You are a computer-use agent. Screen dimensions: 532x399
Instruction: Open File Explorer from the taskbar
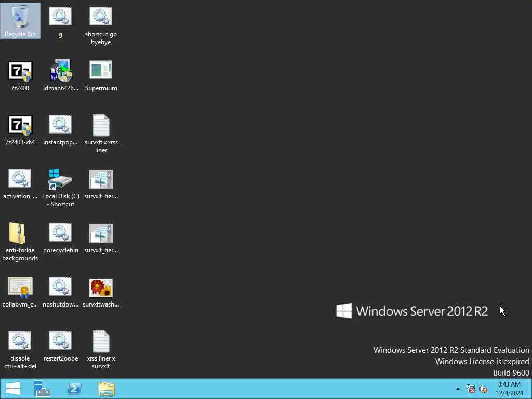pos(106,389)
